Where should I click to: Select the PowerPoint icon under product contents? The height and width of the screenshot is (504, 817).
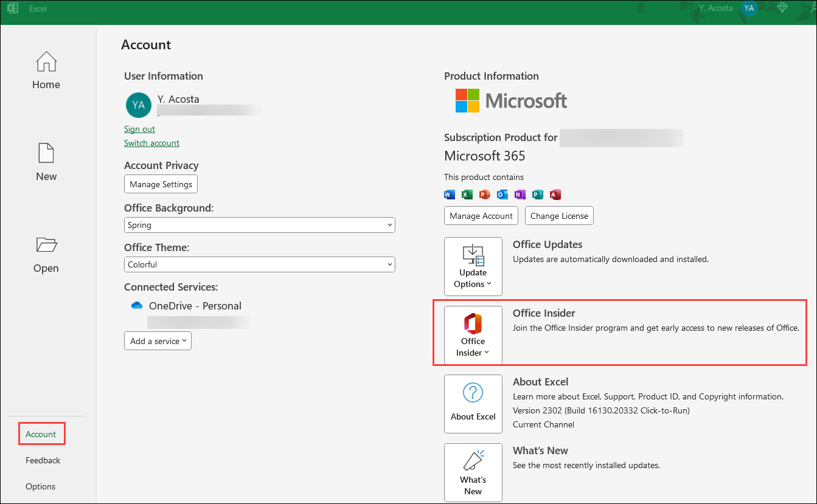pyautogui.click(x=485, y=195)
